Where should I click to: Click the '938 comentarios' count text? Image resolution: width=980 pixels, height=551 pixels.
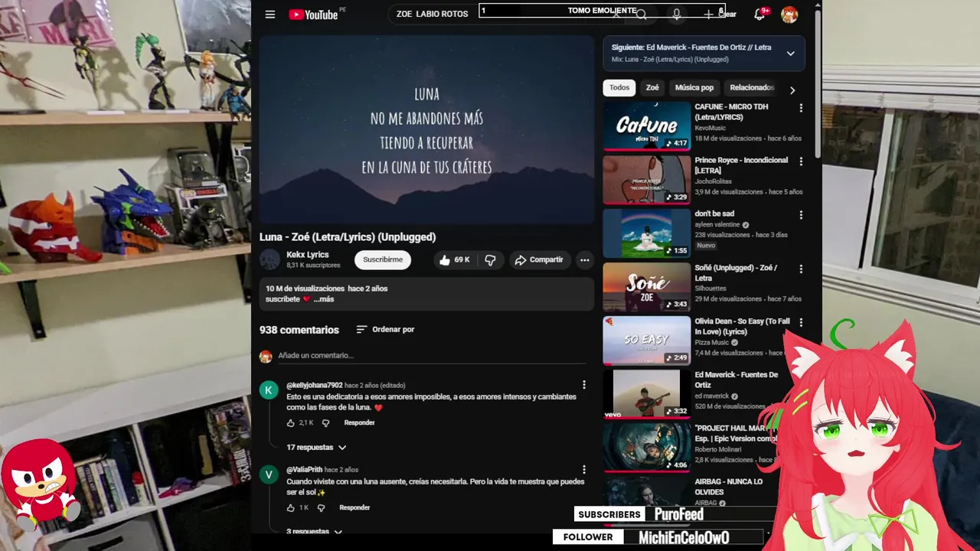point(299,330)
